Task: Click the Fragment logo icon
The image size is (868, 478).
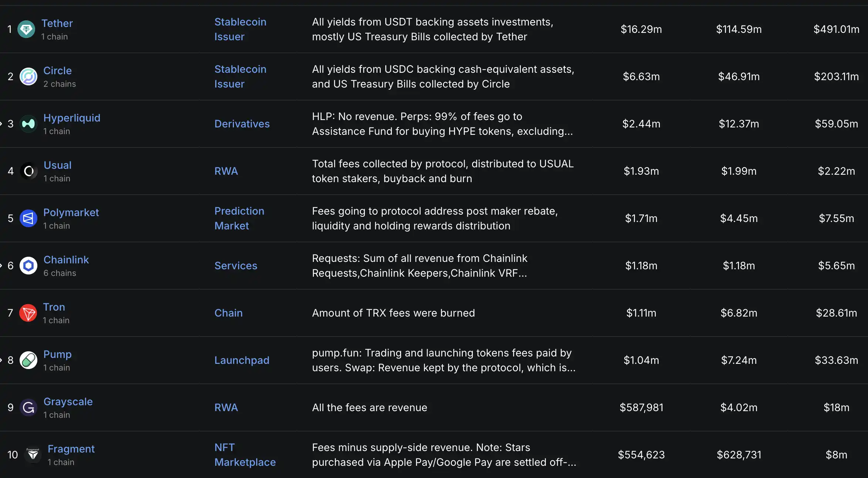Action: point(33,454)
